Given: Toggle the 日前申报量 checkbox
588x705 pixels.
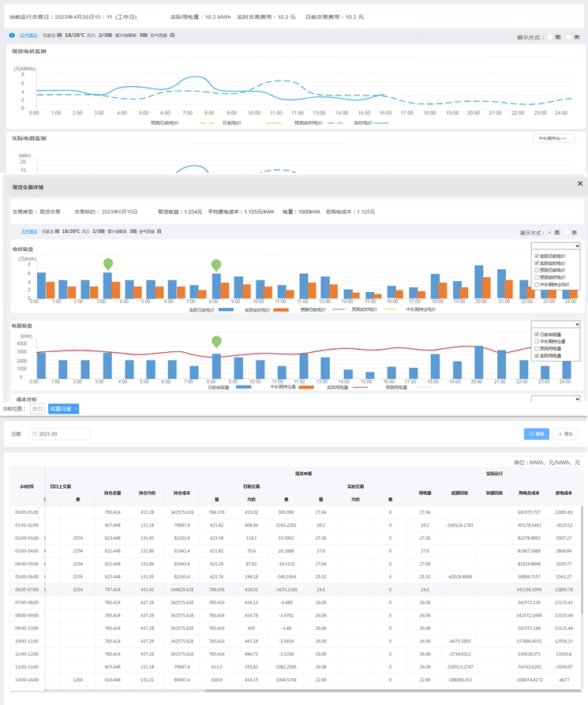Looking at the screenshot, I should pyautogui.click(x=537, y=335).
